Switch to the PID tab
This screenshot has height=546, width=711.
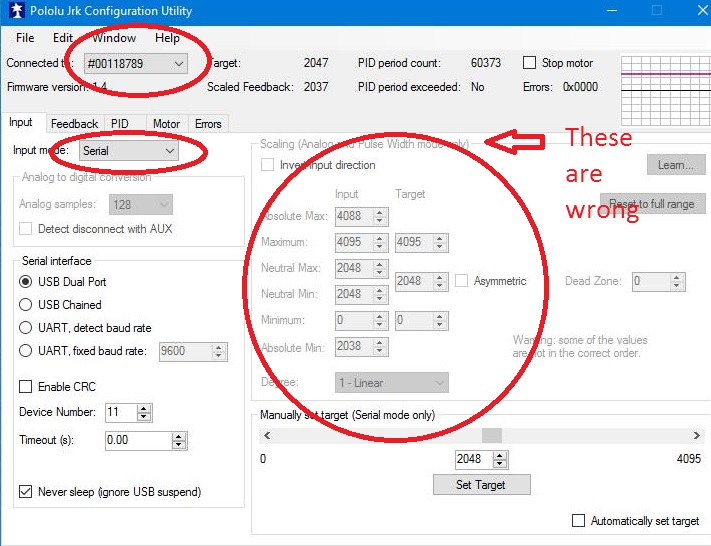(x=120, y=124)
